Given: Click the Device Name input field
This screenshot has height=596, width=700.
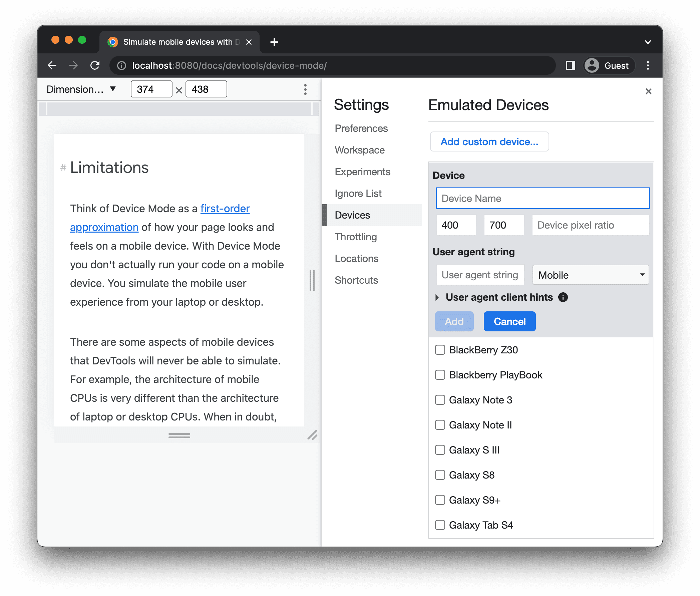Looking at the screenshot, I should pyautogui.click(x=542, y=198).
